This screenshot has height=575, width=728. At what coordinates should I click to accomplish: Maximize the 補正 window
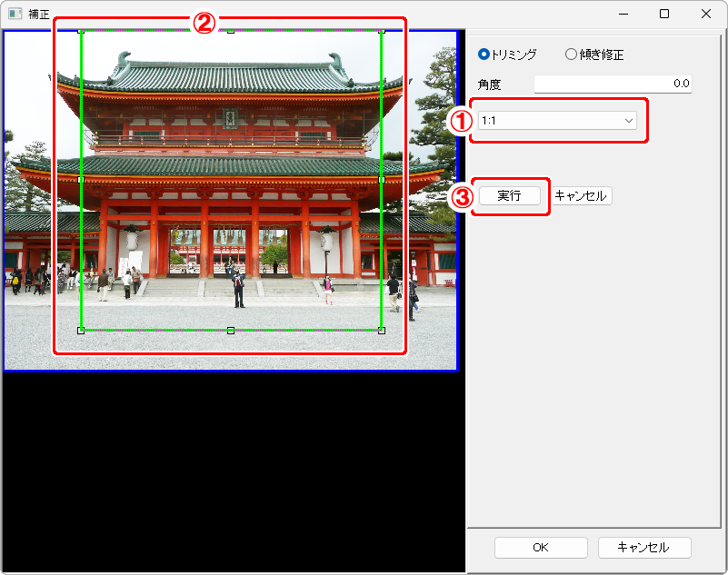[664, 14]
